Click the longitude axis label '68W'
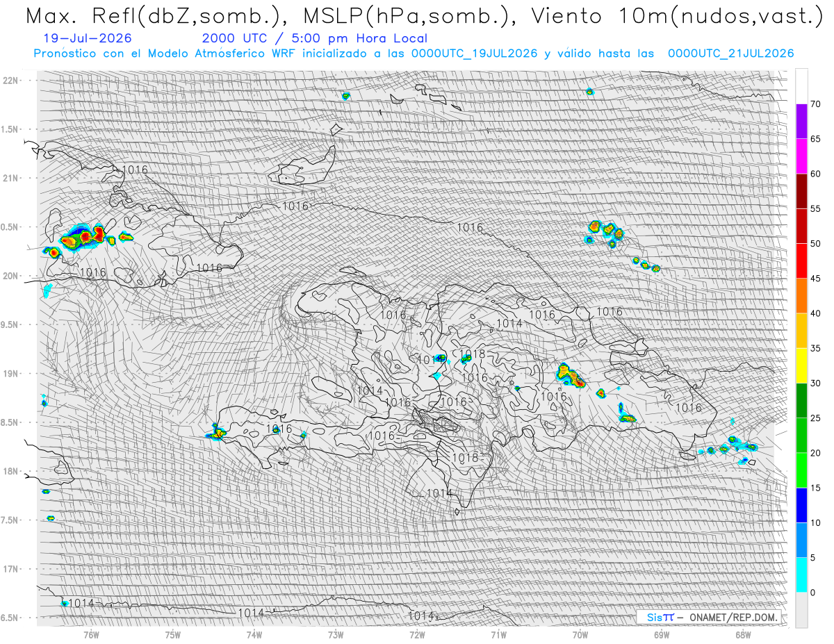834x644 pixels. tap(743, 634)
